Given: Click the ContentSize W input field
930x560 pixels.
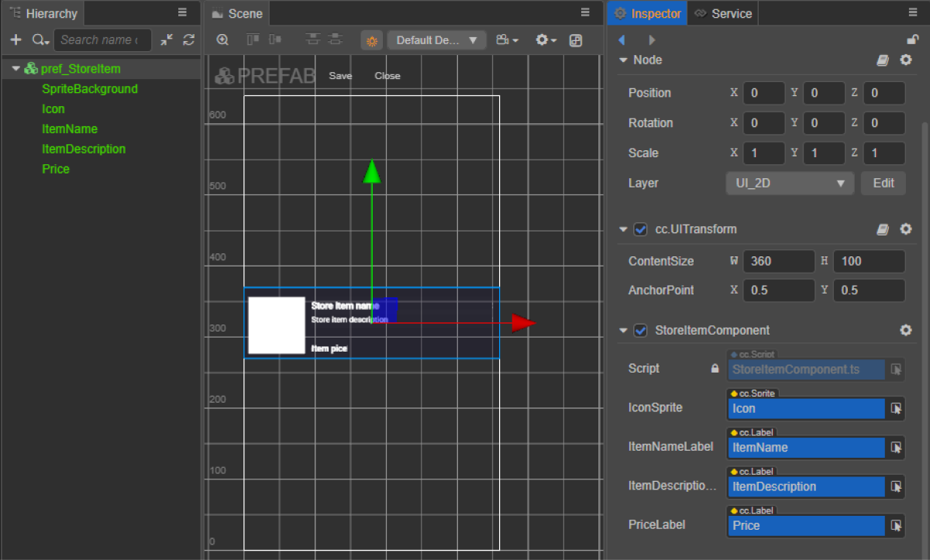Looking at the screenshot, I should pos(778,262).
